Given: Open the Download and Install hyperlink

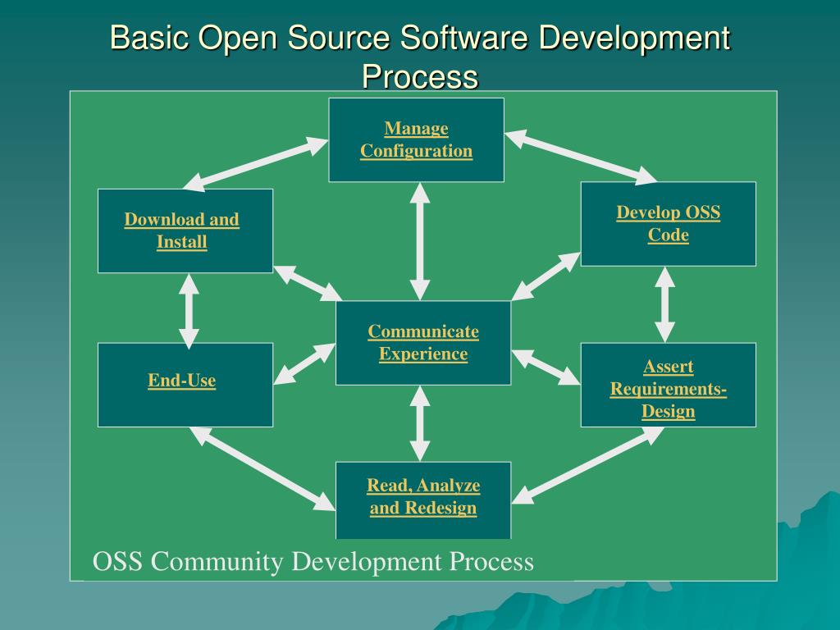Looking at the screenshot, I should (182, 231).
